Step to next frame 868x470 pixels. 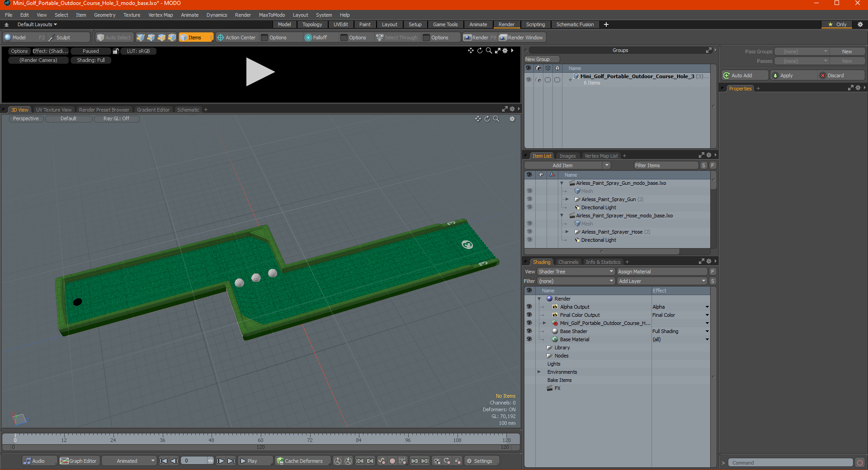coord(220,461)
